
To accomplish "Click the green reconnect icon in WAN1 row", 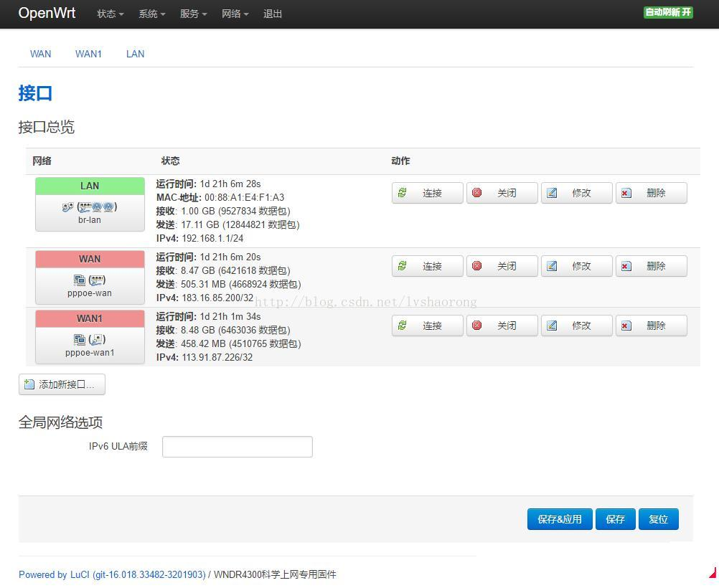I will tap(402, 326).
